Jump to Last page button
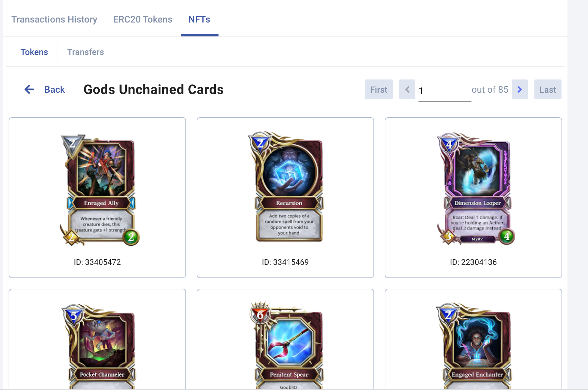 pyautogui.click(x=548, y=89)
